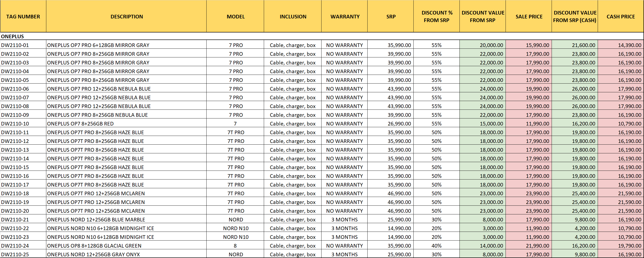
Task: Select SRP 46,990.00 in row DW2110-19
Action: pos(391,202)
